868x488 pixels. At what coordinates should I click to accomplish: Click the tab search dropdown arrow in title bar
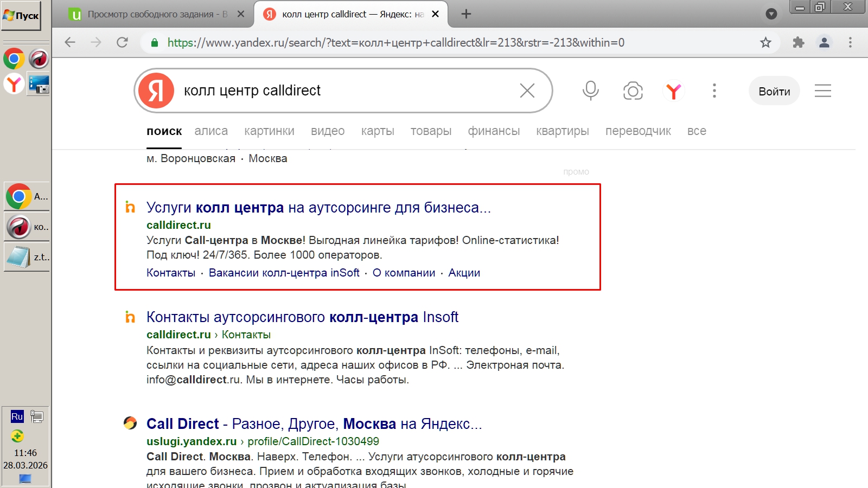coord(771,14)
